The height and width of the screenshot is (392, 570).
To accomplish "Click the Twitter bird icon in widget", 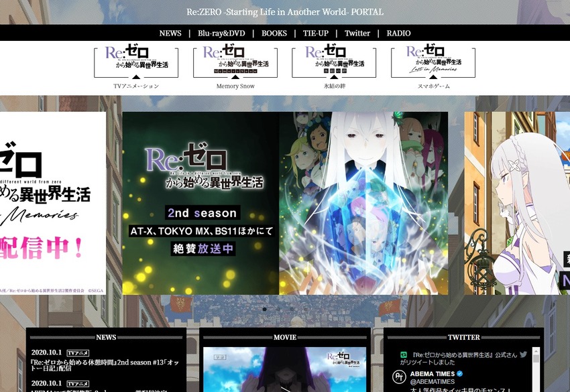I will [524, 354].
